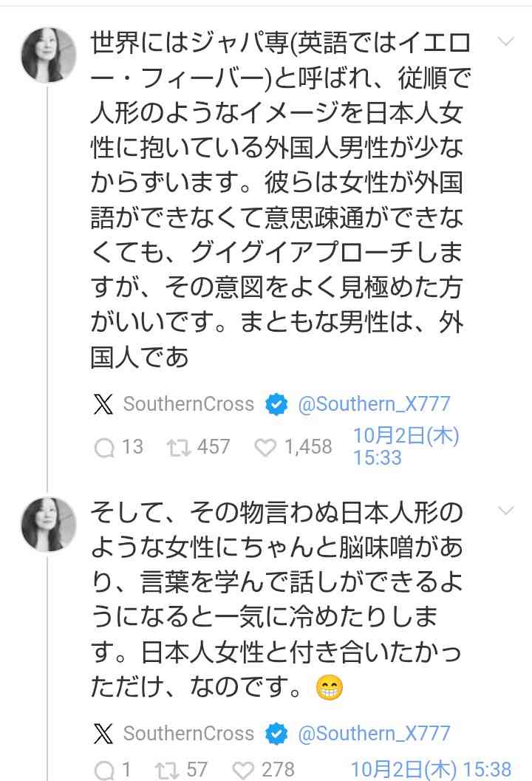Click the X logo under second tweet
Image resolution: width=532 pixels, height=781 pixels.
coord(103,733)
